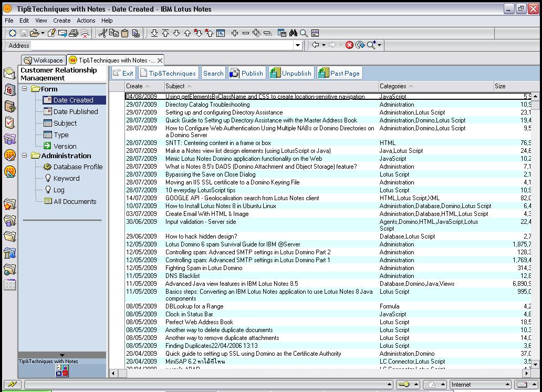Image resolution: width=542 pixels, height=392 pixels.
Task: Click the database icon under Tip&Techniques with Notes
Action: [62, 371]
